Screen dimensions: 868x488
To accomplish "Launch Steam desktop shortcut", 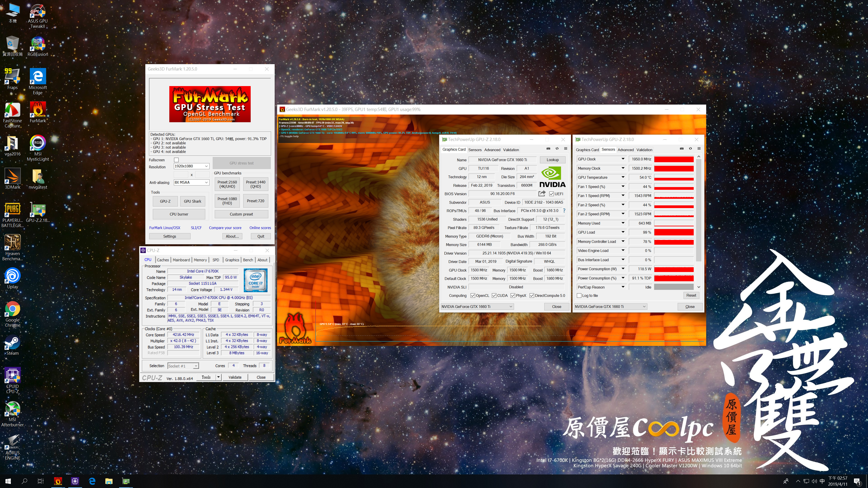I will [12, 345].
